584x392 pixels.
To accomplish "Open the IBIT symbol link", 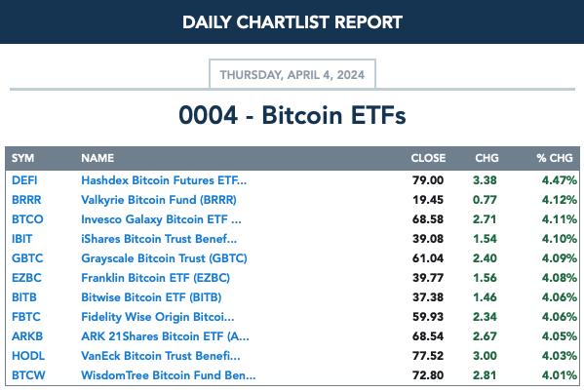I will (x=21, y=239).
